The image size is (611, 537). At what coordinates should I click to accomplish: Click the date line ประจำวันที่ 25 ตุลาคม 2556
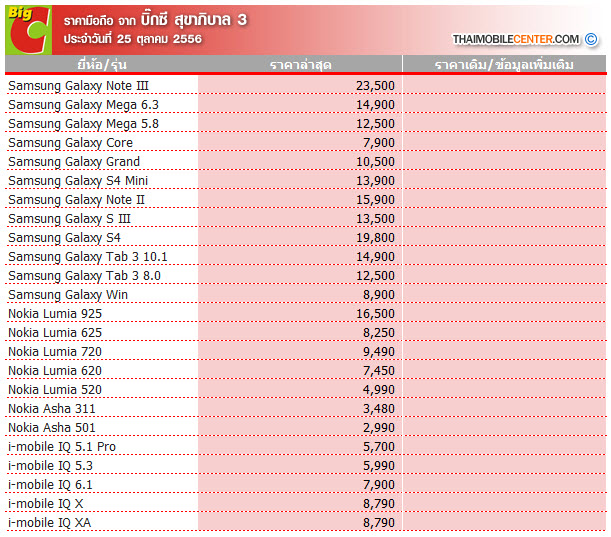[x=132, y=39]
